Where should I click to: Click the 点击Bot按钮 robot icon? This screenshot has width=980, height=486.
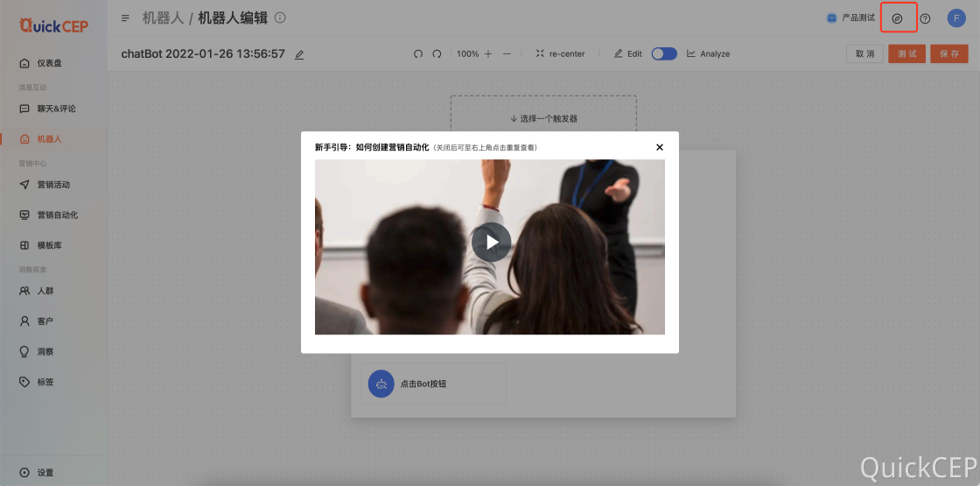pos(381,384)
